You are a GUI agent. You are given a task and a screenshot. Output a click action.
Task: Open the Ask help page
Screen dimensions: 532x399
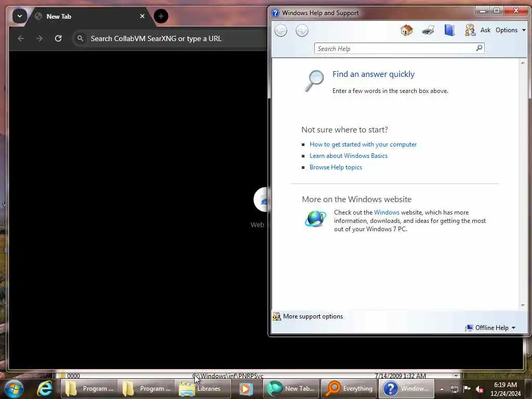pyautogui.click(x=485, y=30)
